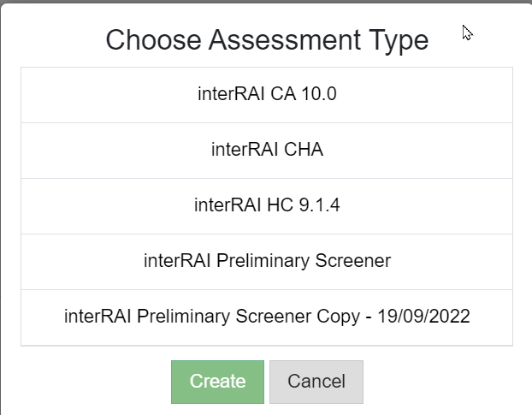This screenshot has width=532, height=415.
Task: Highlight the first assessment type row
Action: click(x=267, y=94)
